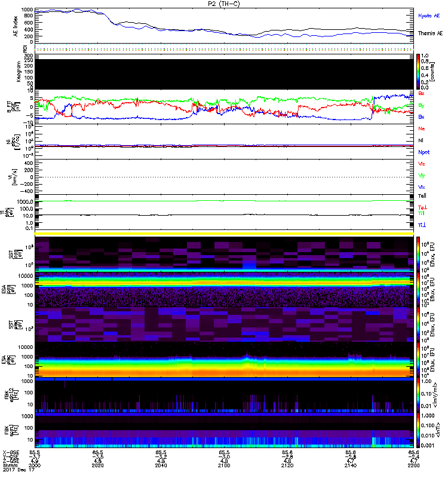Select the blue Ti perpendicular legend label

[422, 225]
